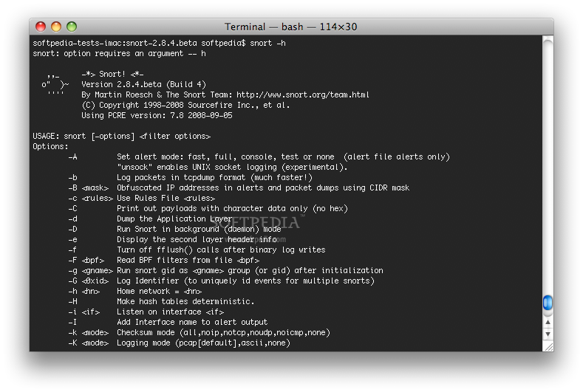Zoom the Terminal window with green button
The image size is (583, 392).
[x=72, y=27]
